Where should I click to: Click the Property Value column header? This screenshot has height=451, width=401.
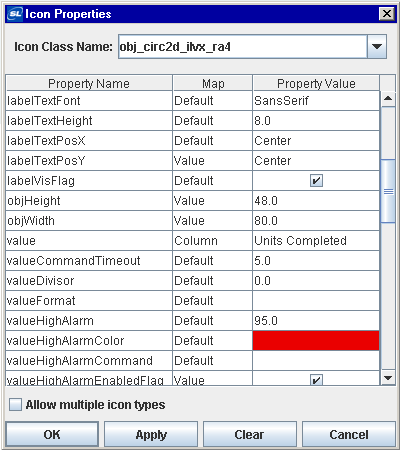pos(316,83)
